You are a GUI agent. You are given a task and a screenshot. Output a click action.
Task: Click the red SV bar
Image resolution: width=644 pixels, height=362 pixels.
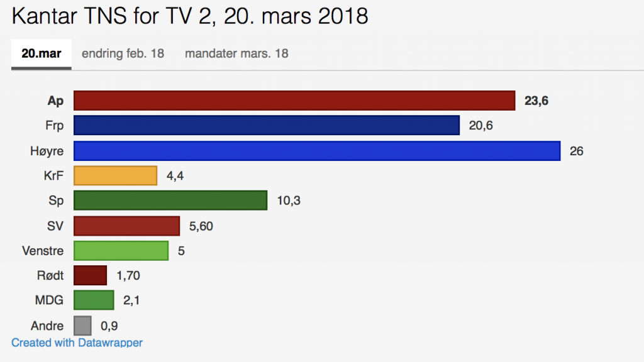pos(127,226)
